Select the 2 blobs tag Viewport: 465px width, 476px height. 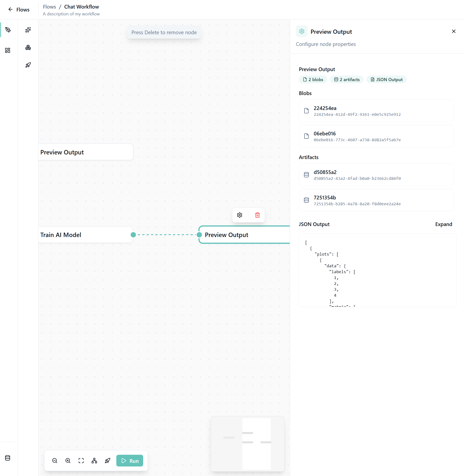313,79
